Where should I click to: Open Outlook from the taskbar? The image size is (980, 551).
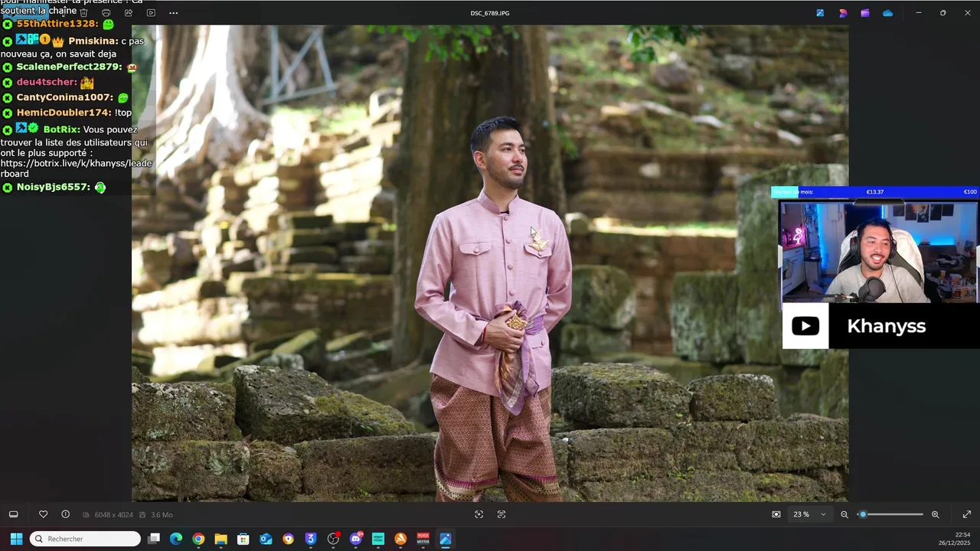pyautogui.click(x=266, y=539)
